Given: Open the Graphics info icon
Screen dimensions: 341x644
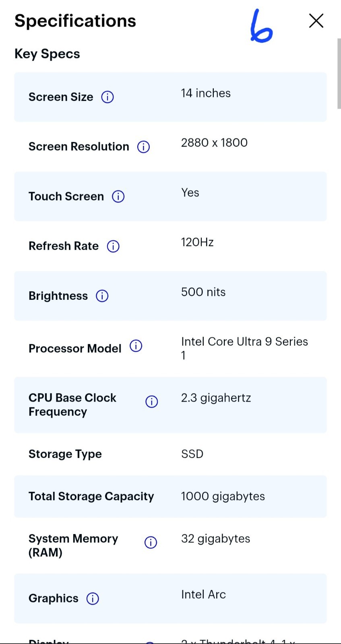Looking at the screenshot, I should click(x=93, y=599).
